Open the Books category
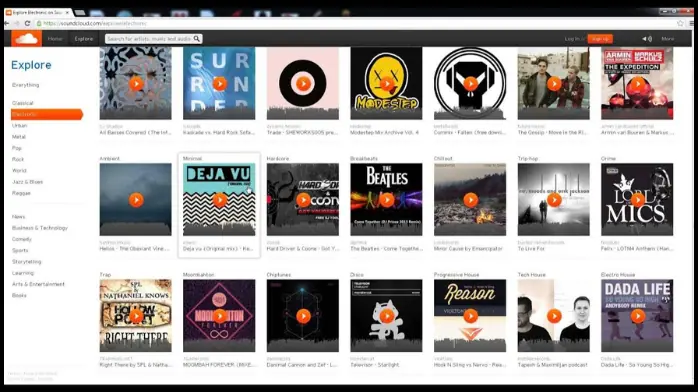Viewport: 698px width, 392px height. coord(19,295)
